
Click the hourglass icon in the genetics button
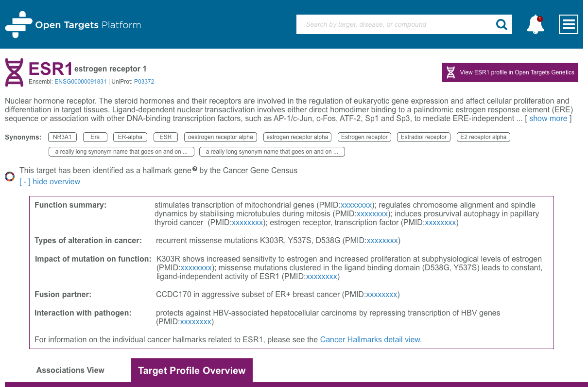tap(451, 72)
